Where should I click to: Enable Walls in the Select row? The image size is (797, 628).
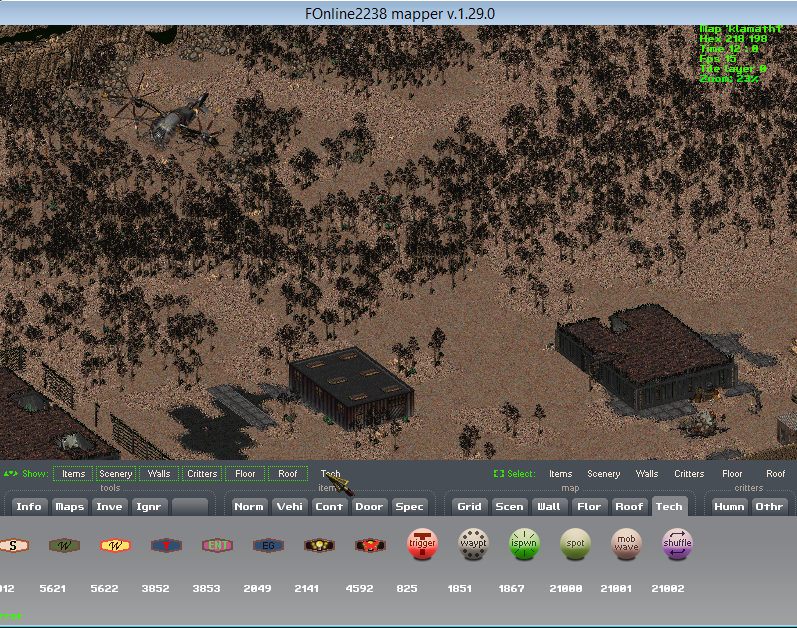[647, 474]
